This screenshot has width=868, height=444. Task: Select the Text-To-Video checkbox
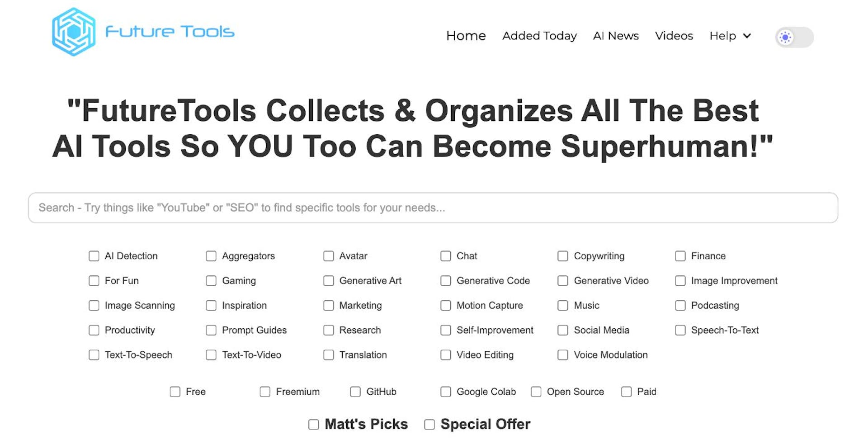[x=211, y=355]
